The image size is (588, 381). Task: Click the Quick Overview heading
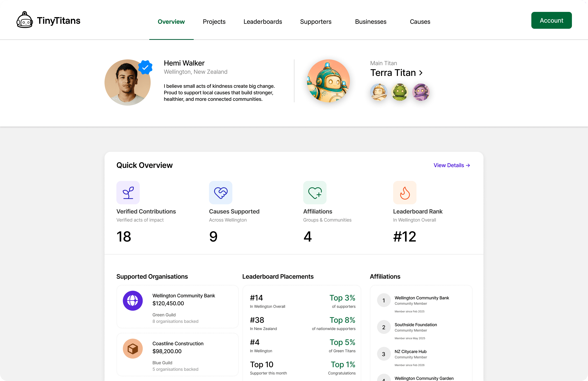tap(145, 165)
